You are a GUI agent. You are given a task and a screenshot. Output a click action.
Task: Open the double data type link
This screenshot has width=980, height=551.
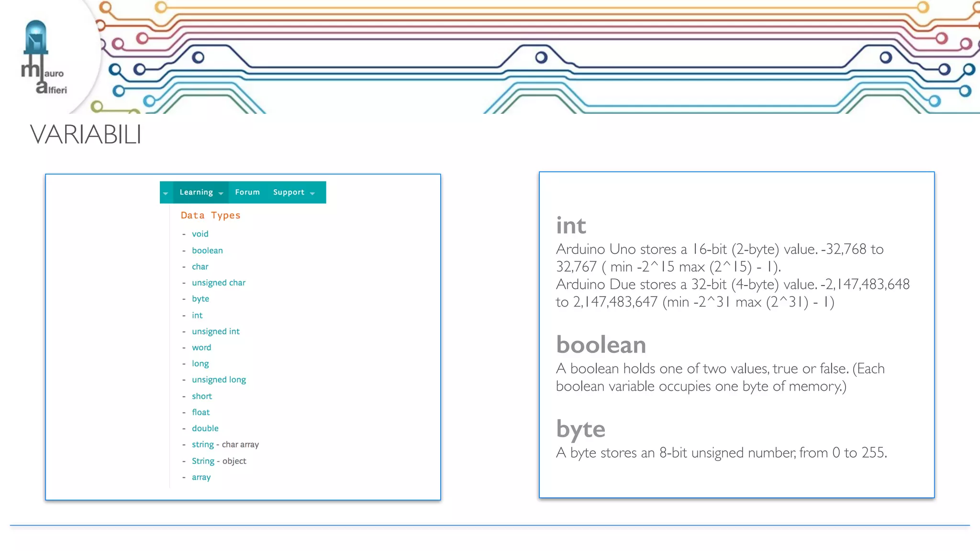click(x=205, y=429)
